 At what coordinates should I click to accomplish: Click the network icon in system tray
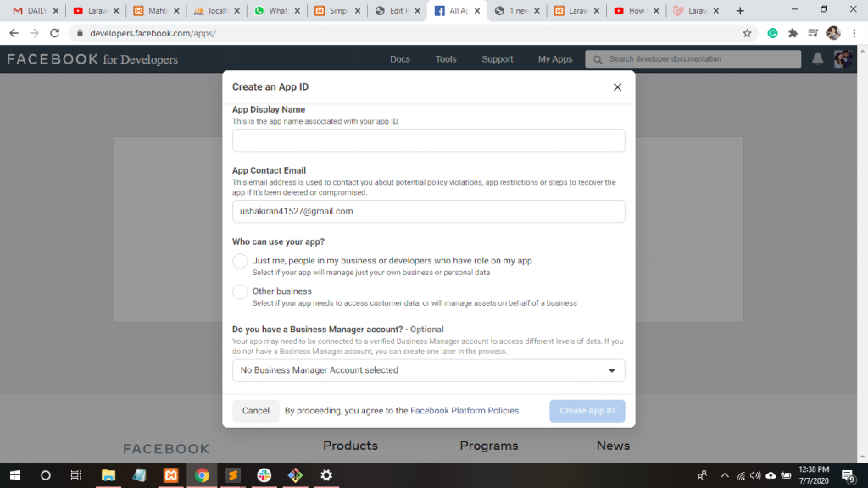tap(740, 476)
